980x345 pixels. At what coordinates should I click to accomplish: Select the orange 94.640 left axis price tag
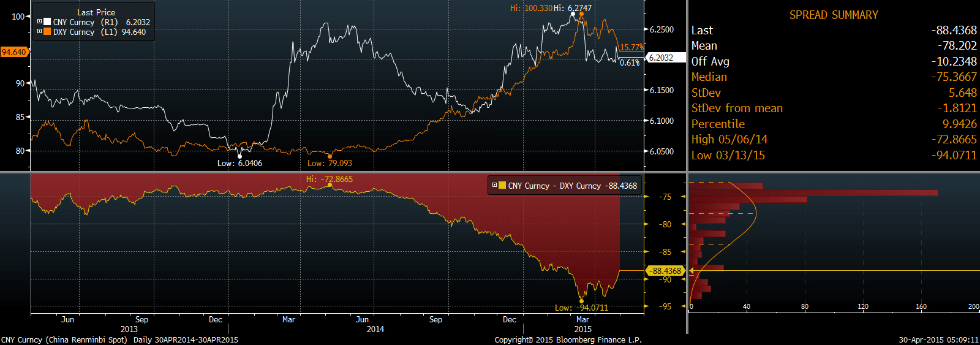tap(13, 52)
